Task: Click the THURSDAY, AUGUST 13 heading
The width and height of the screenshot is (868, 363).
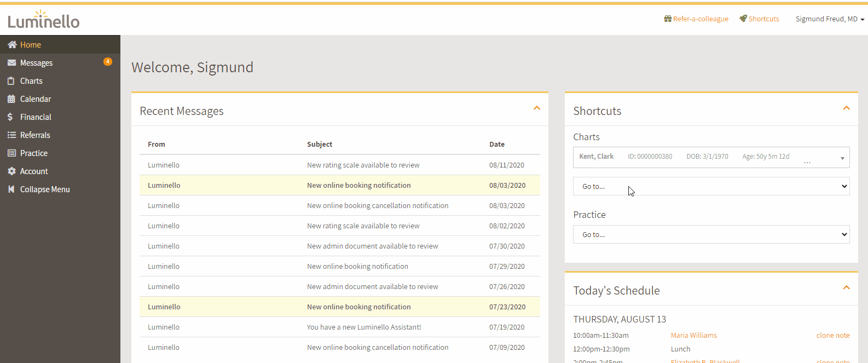Action: coord(620,319)
